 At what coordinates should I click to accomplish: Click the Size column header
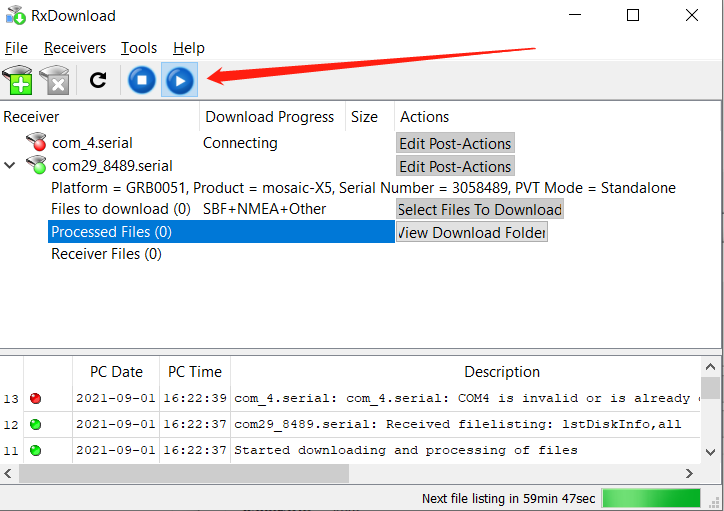[369, 117]
